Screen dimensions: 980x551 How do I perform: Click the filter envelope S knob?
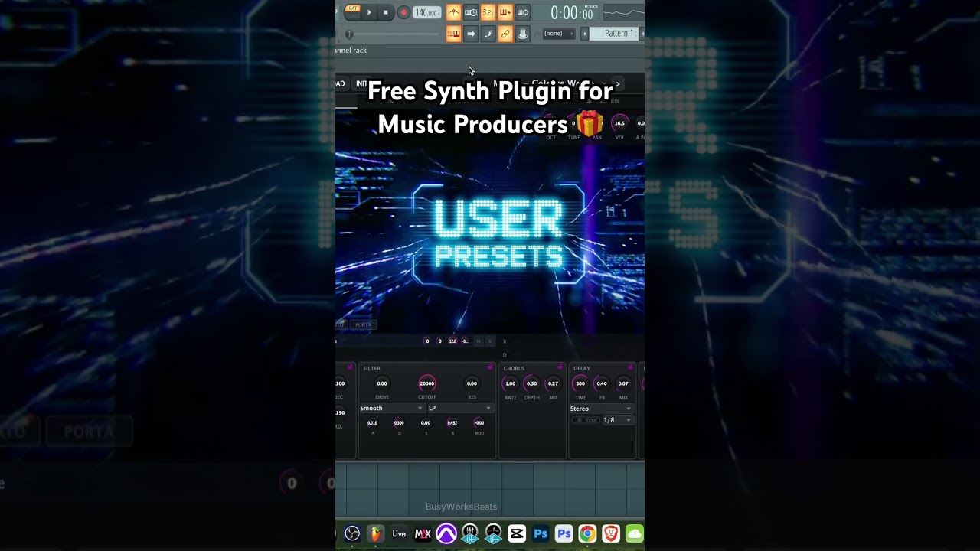pyautogui.click(x=426, y=422)
